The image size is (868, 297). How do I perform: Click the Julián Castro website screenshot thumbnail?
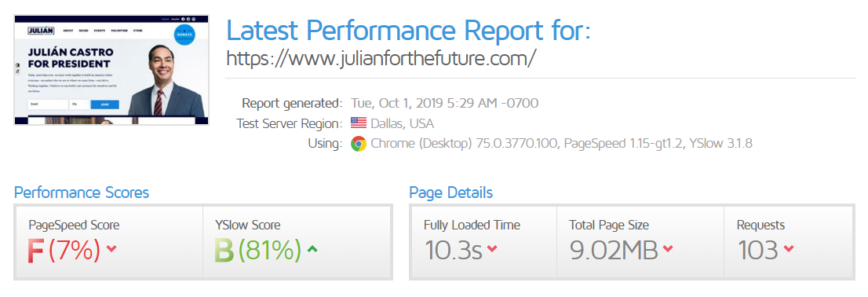111,70
